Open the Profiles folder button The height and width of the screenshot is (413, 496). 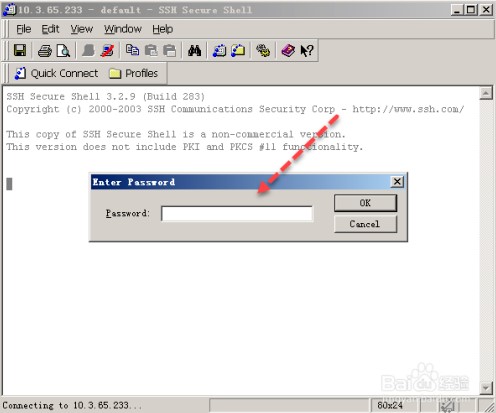point(134,73)
